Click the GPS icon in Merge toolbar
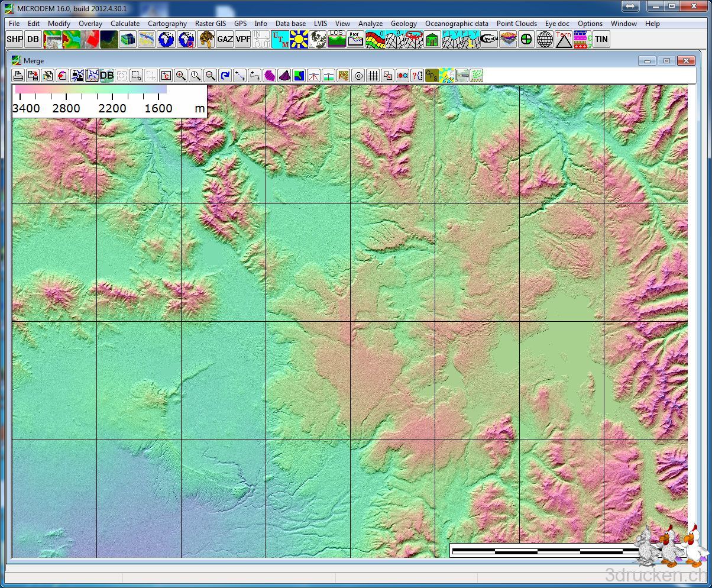The height and width of the screenshot is (588, 712). pos(432,75)
